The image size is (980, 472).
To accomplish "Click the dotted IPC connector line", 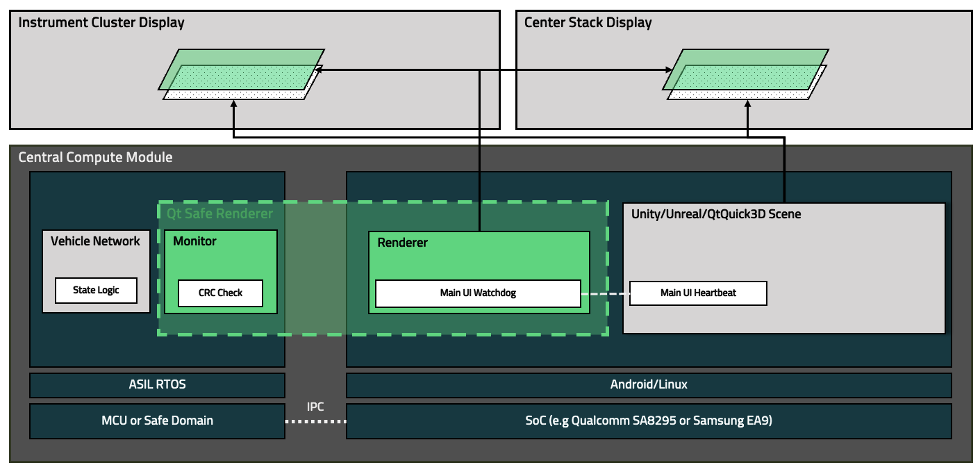I will point(315,421).
